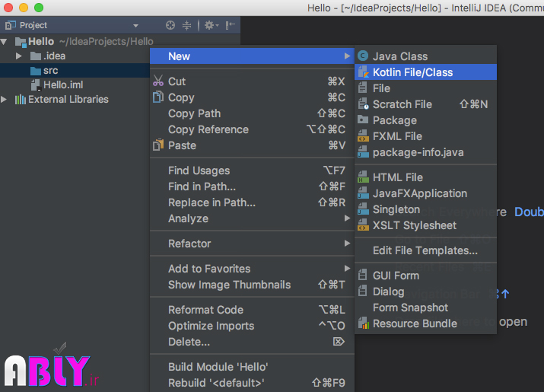Choose Rebuild '<default>'

click(x=253, y=383)
